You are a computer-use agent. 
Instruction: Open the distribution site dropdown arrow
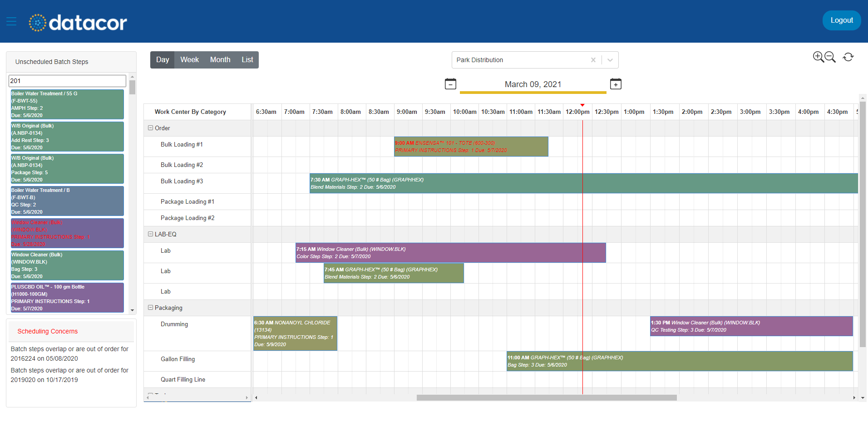tap(610, 59)
